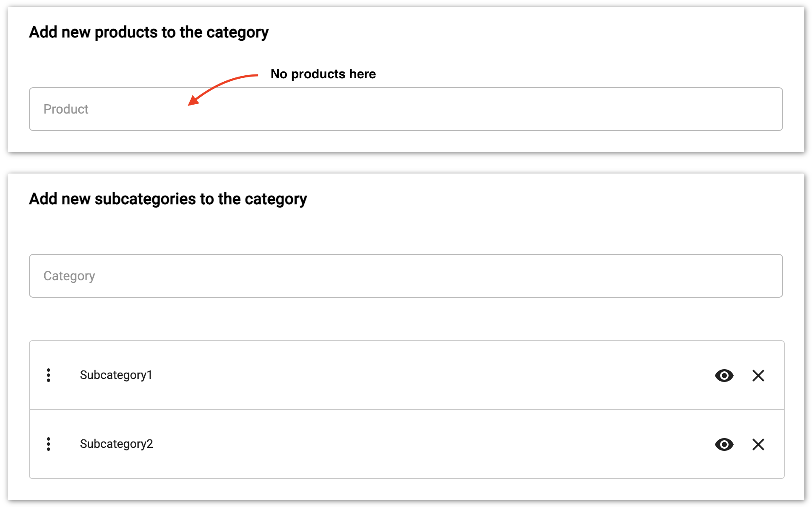
Task: Click the "Add new subcategories to the category" heading
Action: 168,199
